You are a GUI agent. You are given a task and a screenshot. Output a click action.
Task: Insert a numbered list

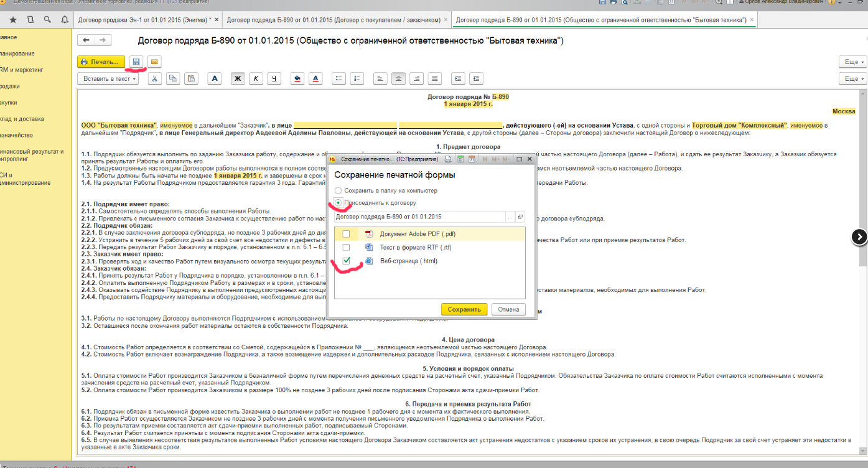point(357,78)
